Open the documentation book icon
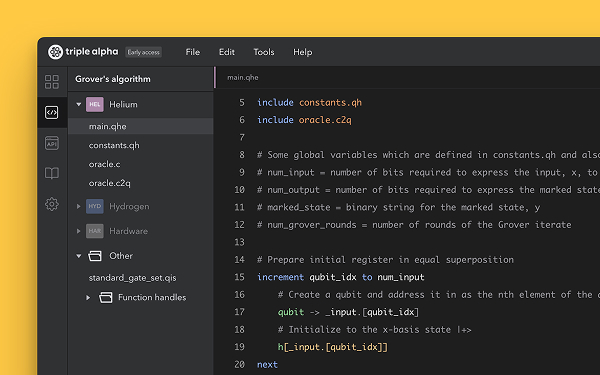The height and width of the screenshot is (375, 600). click(52, 173)
